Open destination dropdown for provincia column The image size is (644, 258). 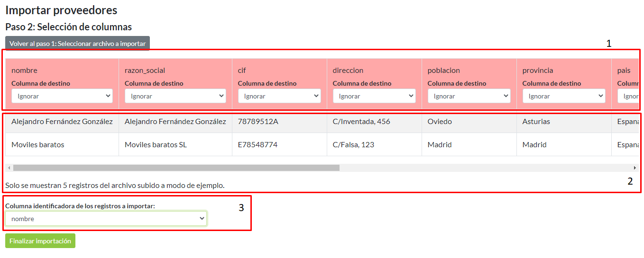[x=564, y=96]
